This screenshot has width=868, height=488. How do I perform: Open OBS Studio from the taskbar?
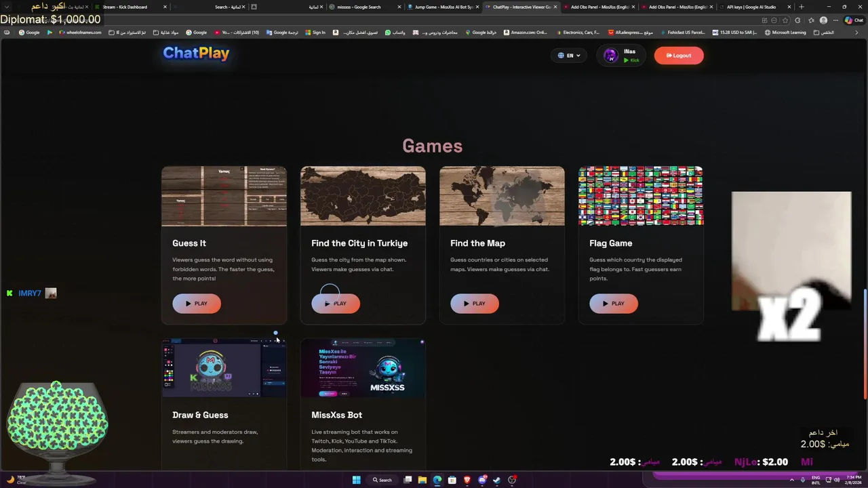coord(512,480)
